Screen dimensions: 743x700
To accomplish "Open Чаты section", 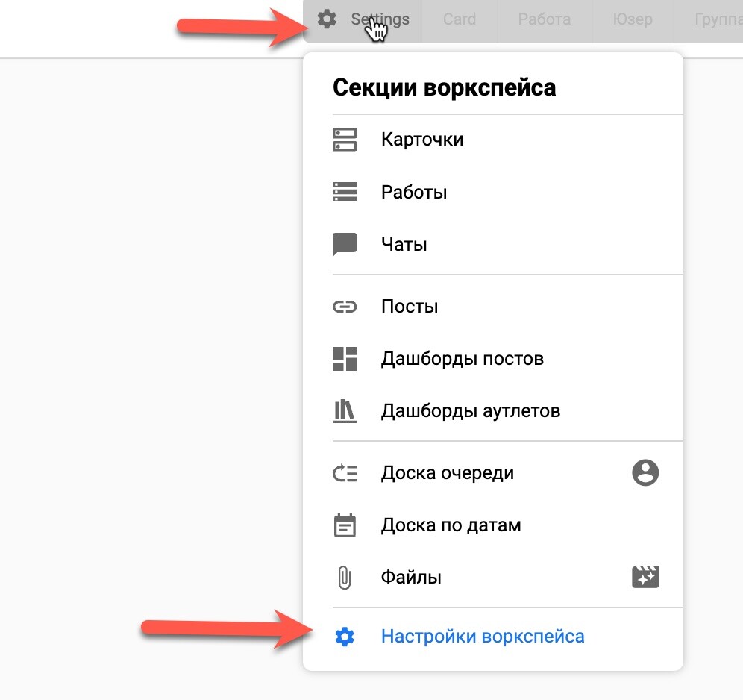I will (404, 244).
